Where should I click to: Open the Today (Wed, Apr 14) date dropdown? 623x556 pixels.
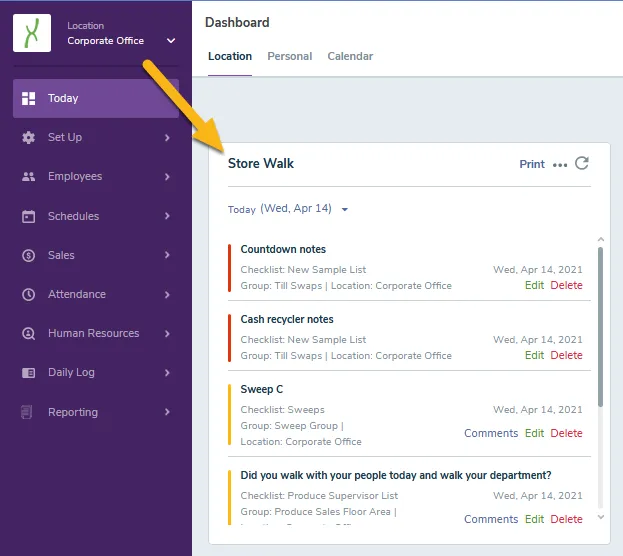[288, 209]
